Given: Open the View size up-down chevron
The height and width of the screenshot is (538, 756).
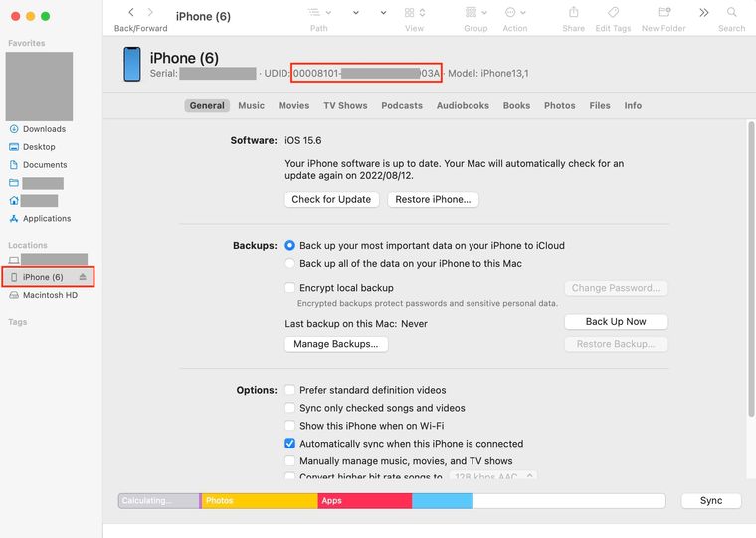Looking at the screenshot, I should coord(423,13).
